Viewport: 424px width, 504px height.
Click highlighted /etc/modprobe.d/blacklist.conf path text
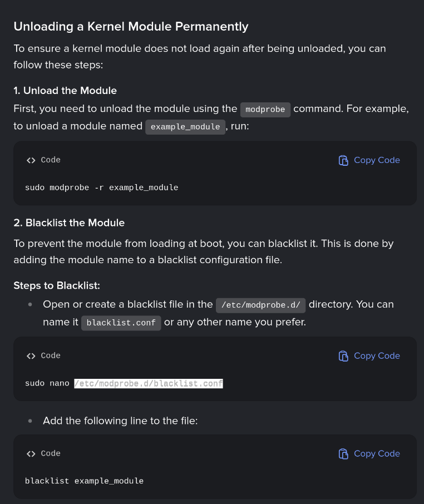pyautogui.click(x=149, y=383)
